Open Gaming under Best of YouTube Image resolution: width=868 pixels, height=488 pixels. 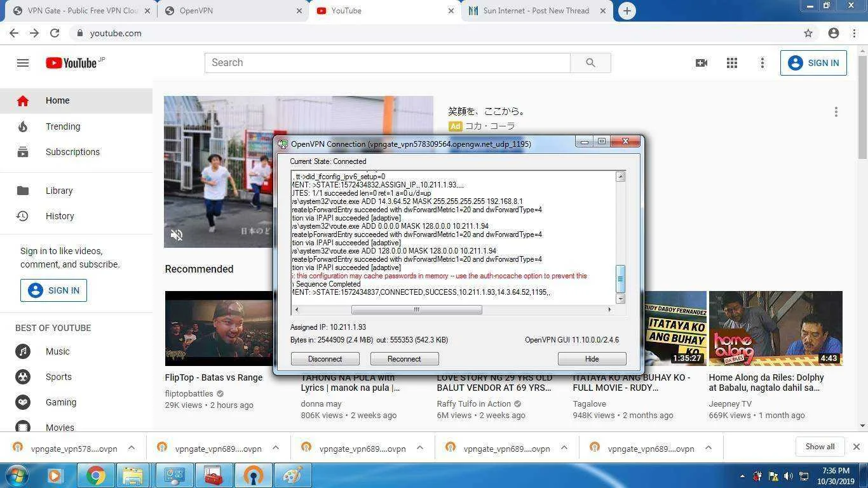coord(76,402)
